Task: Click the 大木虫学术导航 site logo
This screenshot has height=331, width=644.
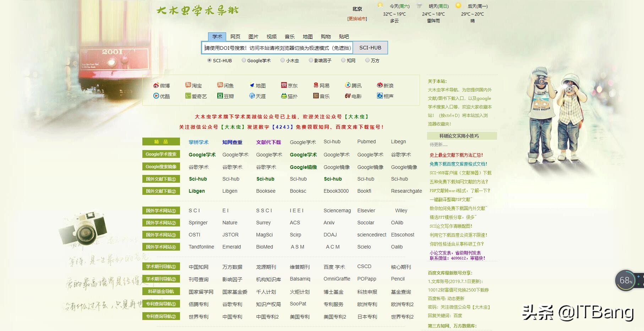Action: [198, 10]
